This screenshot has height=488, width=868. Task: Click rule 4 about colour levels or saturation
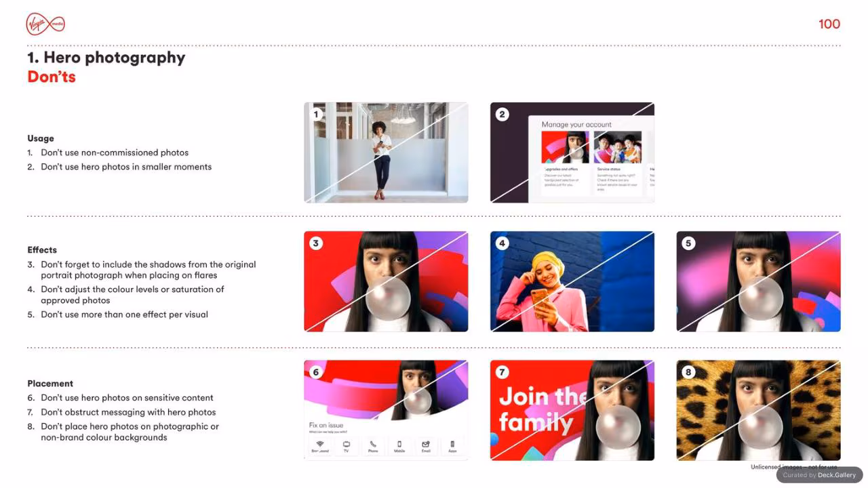[x=132, y=295]
